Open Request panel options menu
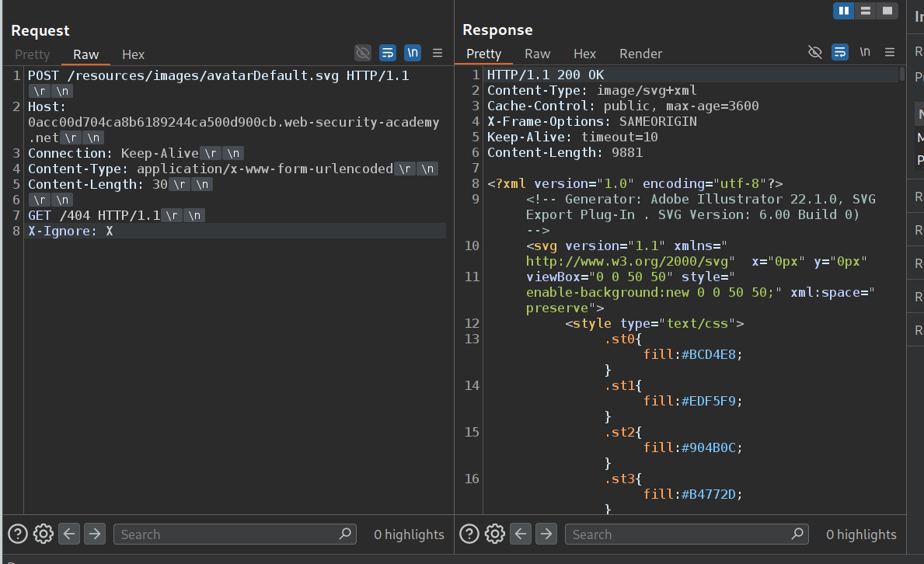Image resolution: width=924 pixels, height=564 pixels. 438,53
